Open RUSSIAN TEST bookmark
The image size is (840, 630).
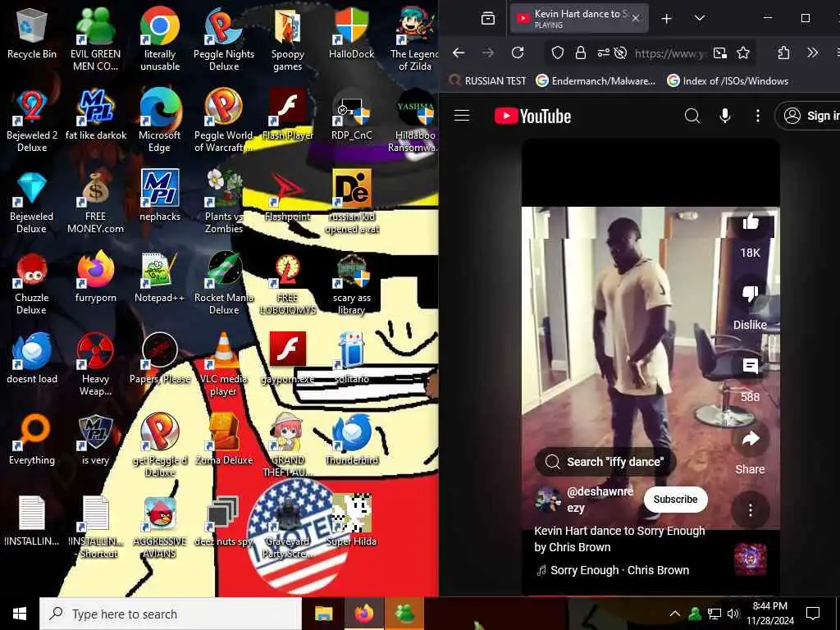[487, 81]
